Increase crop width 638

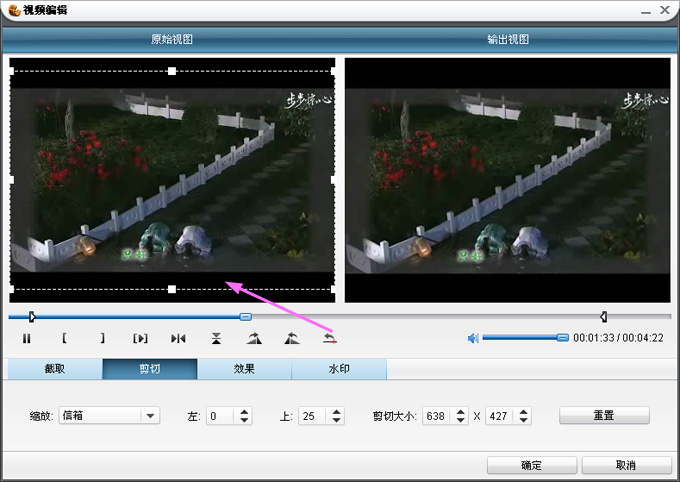461,412
